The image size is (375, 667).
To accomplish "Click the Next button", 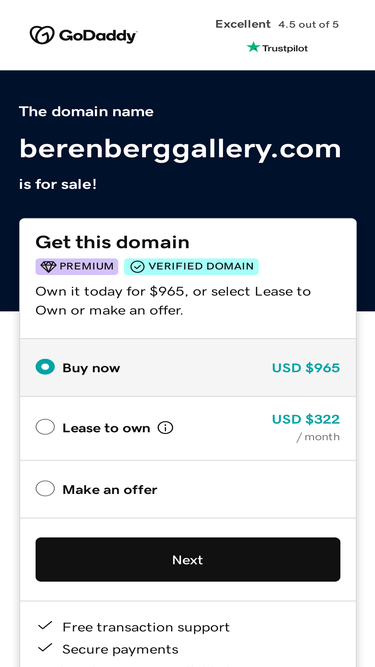I will click(x=188, y=559).
